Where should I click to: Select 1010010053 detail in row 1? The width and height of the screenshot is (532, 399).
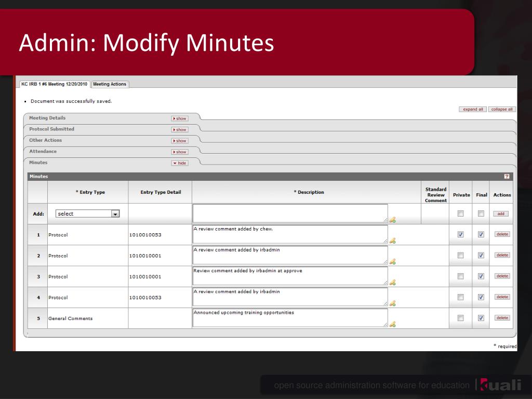pos(145,235)
